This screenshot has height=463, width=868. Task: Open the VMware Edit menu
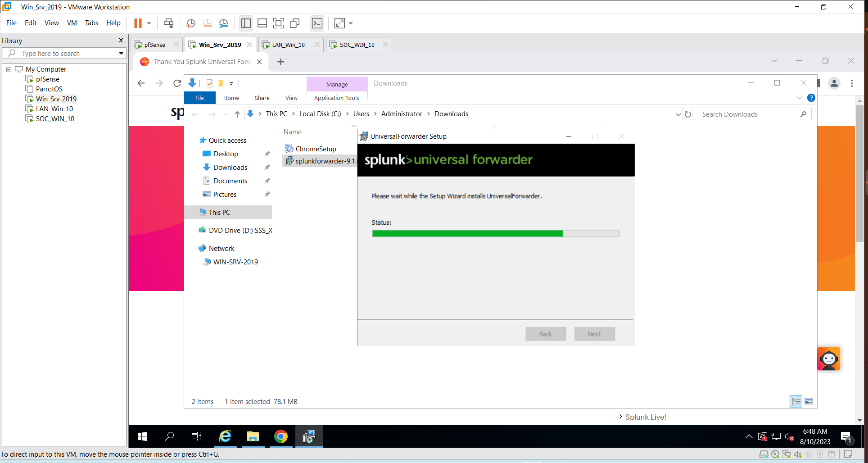click(31, 23)
